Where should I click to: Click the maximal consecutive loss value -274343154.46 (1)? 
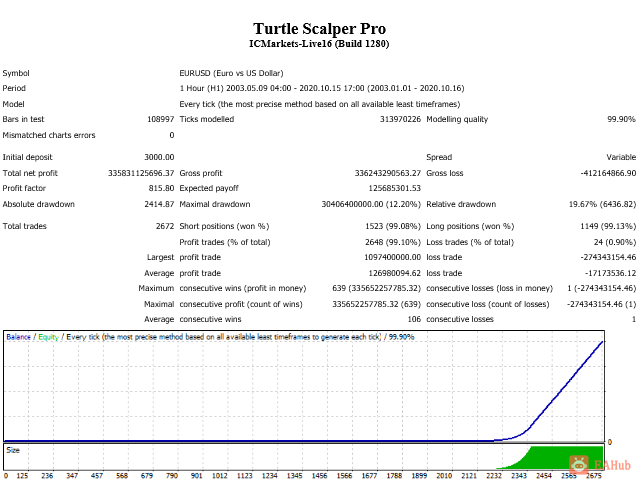point(602,304)
